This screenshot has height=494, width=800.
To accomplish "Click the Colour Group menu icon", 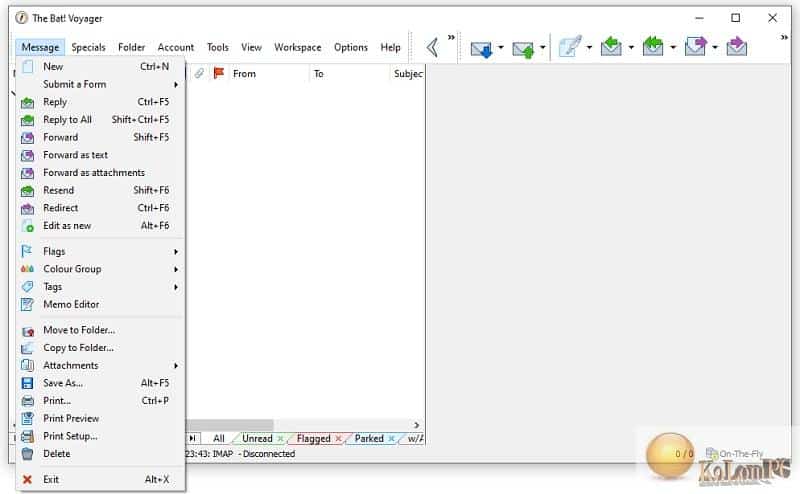I will click(x=28, y=269).
